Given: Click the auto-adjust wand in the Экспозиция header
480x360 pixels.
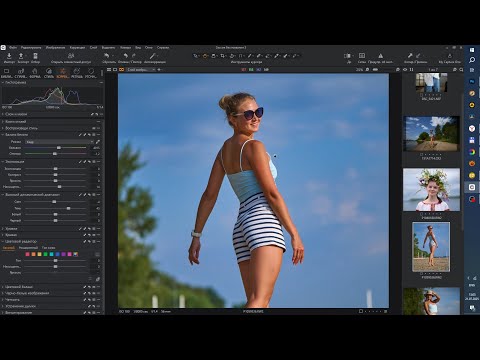Looking at the screenshot, I should (80, 162).
